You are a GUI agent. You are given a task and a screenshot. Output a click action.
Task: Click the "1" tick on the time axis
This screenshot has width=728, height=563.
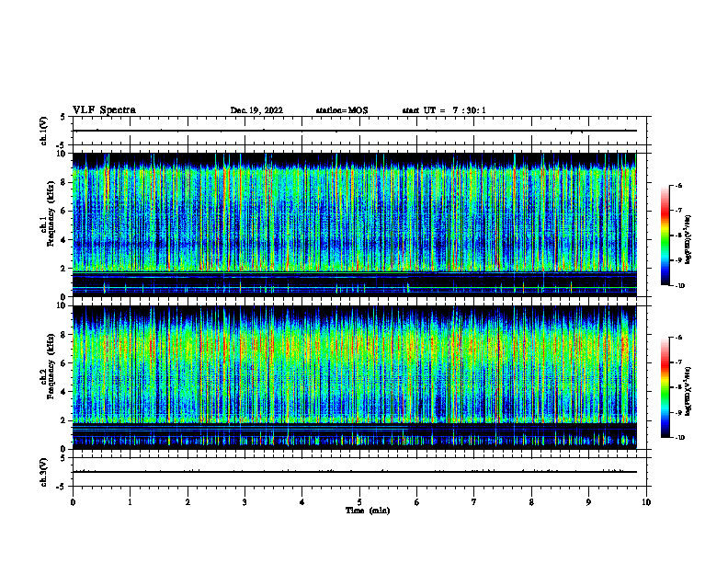130,502
